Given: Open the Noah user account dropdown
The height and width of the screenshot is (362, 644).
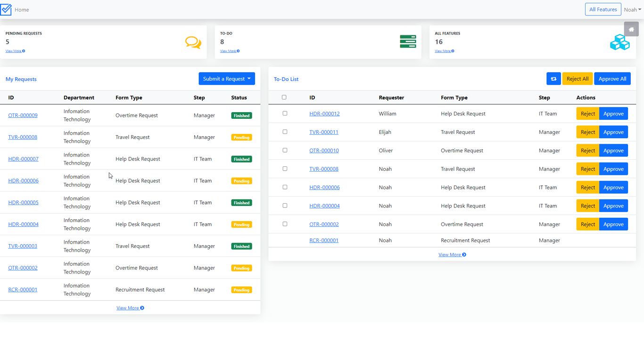Looking at the screenshot, I should coord(632,9).
